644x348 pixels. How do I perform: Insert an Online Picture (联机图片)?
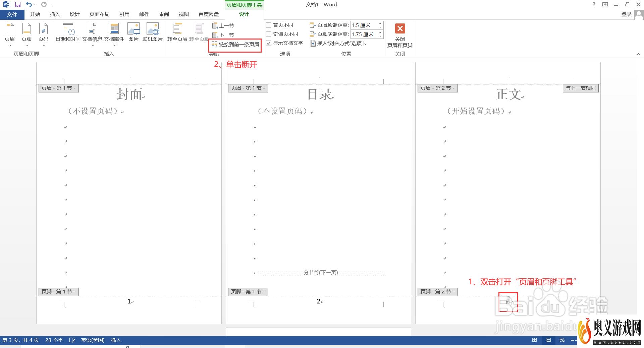(153, 32)
